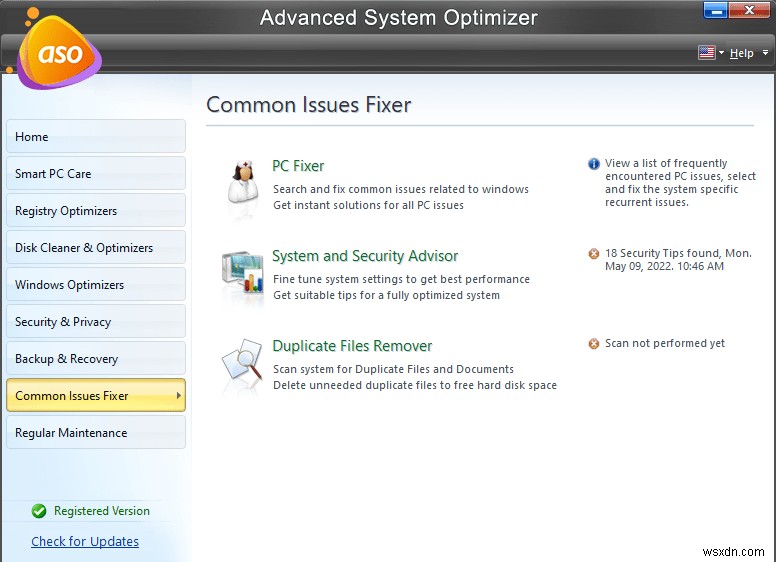Click 'View a list of frequently encountered PC issues' text
Screen dimensions: 776x562
click(x=680, y=183)
